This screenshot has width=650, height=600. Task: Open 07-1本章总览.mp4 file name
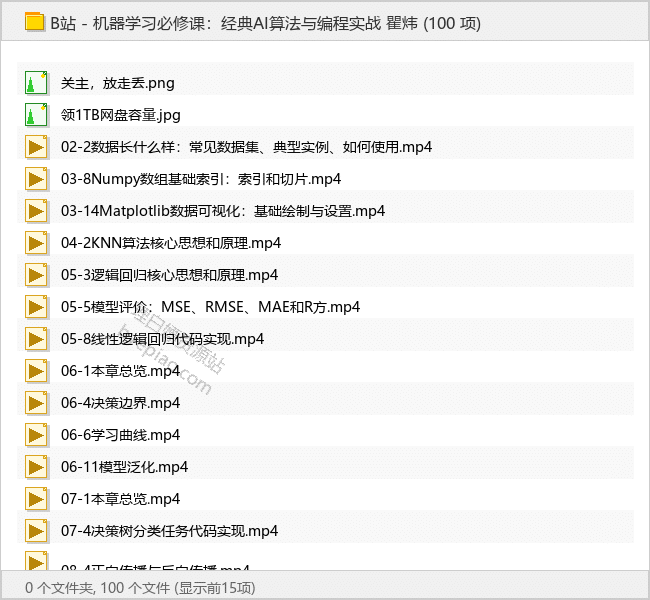(121, 499)
